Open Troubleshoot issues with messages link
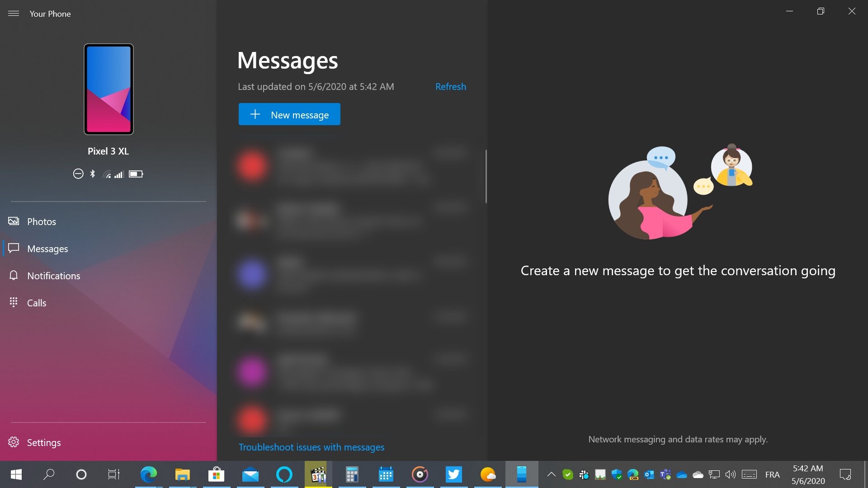The image size is (868, 488). click(311, 447)
